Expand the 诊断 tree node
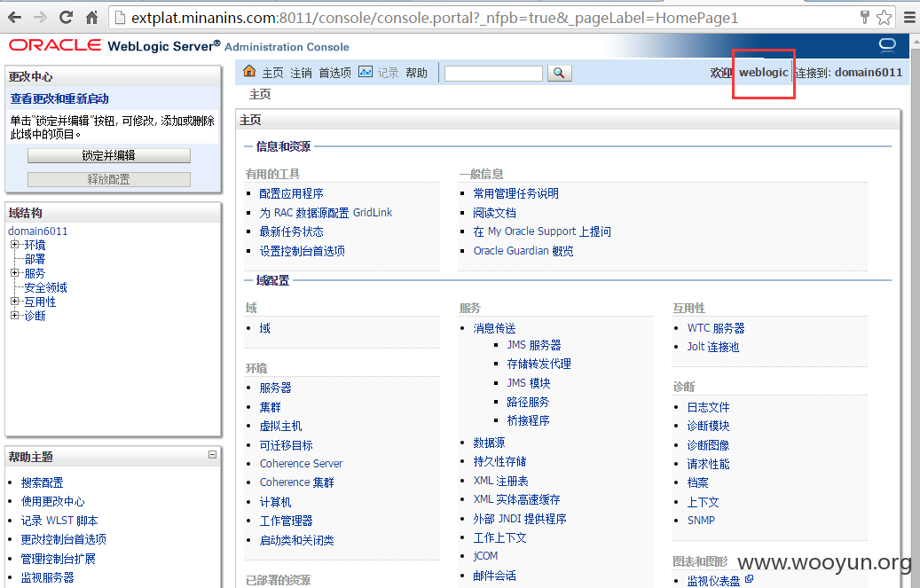The height and width of the screenshot is (588, 920). click(x=15, y=315)
